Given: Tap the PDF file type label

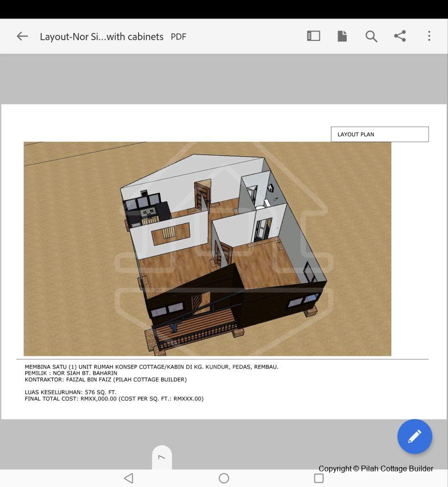Looking at the screenshot, I should pos(178,37).
